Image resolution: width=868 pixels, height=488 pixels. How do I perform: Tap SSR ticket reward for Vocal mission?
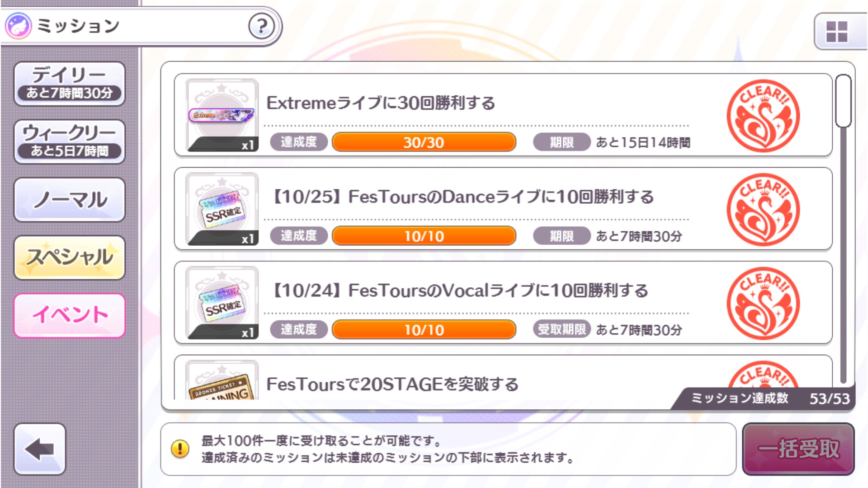coord(222,303)
